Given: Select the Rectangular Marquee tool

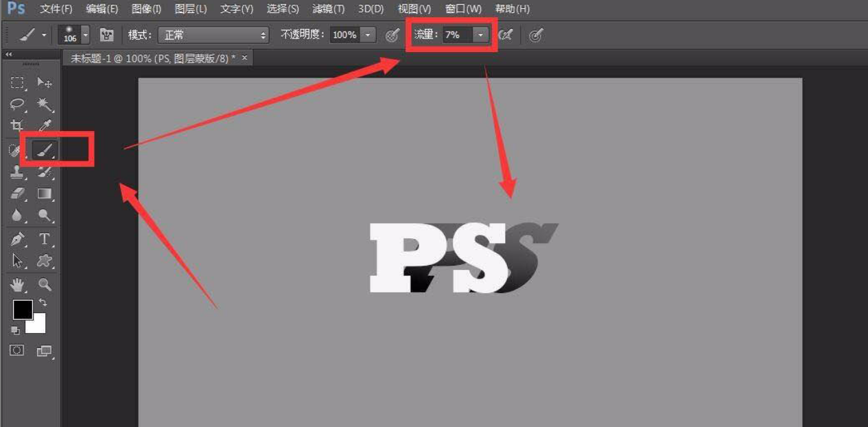Looking at the screenshot, I should [17, 83].
